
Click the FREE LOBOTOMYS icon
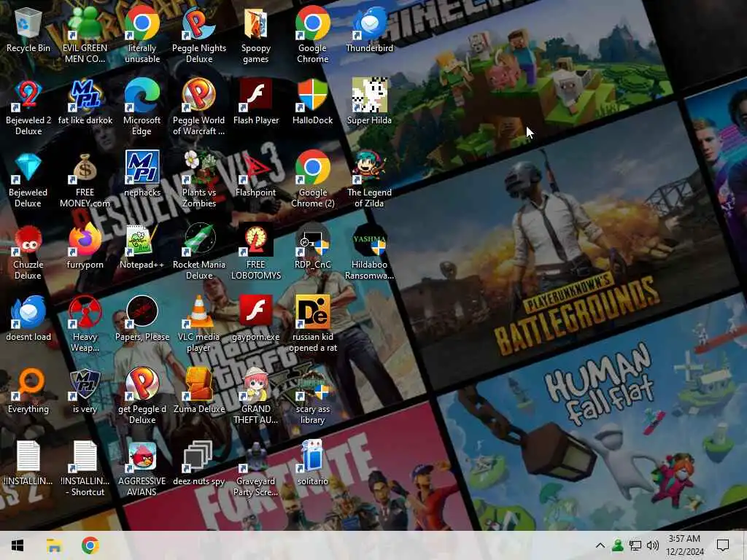(256, 241)
